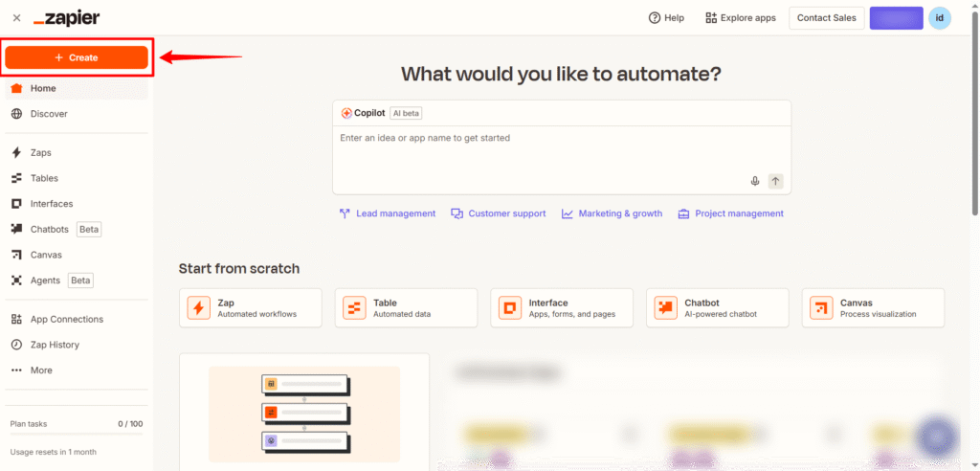980x471 pixels.
Task: Open the 'id' profile avatar menu
Action: (940, 18)
